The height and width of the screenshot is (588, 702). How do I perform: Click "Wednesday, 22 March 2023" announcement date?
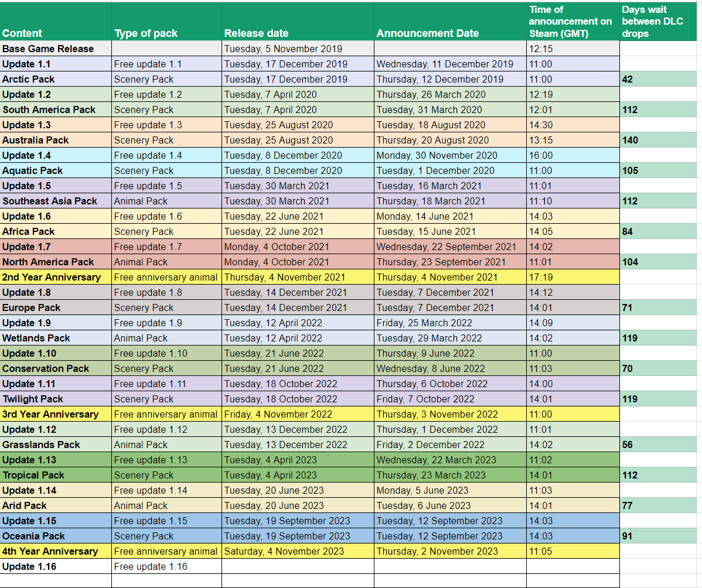(x=450, y=460)
